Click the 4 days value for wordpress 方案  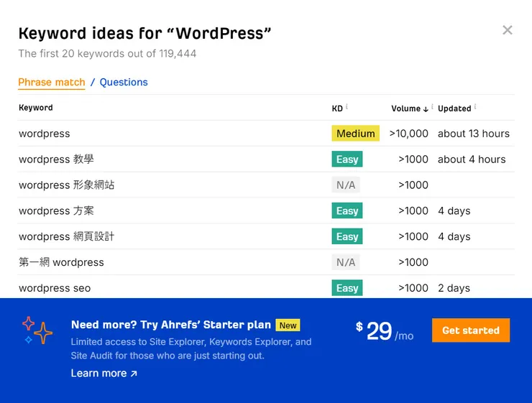[x=454, y=210]
